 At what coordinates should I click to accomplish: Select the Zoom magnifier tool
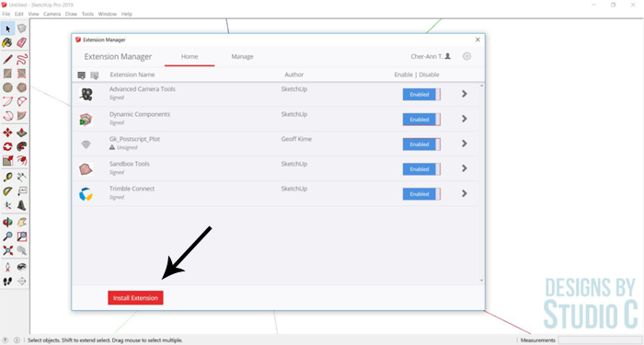7,236
